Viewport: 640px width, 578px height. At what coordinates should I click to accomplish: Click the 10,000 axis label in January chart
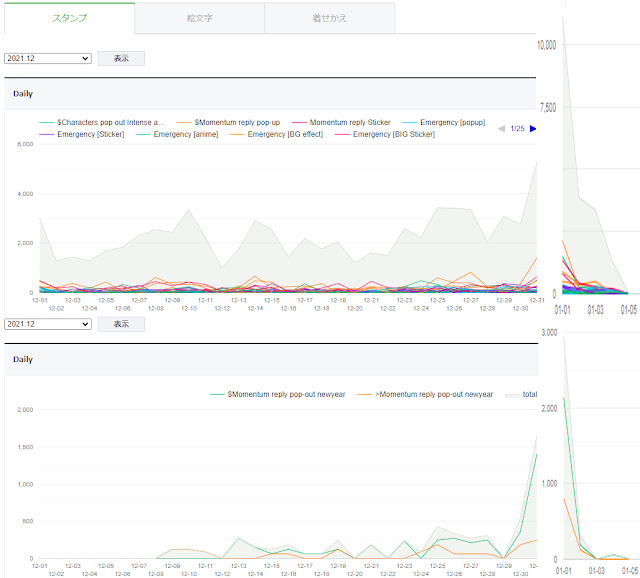pos(547,45)
